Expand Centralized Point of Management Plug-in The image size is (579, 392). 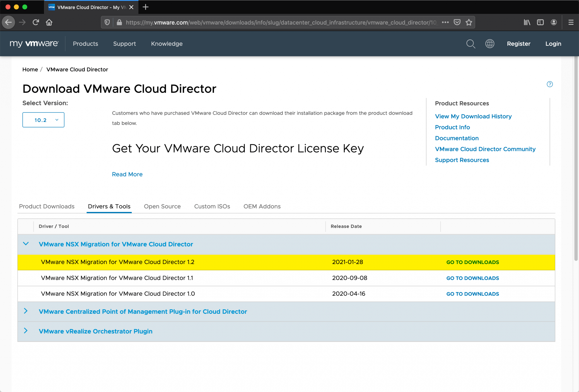pos(26,311)
